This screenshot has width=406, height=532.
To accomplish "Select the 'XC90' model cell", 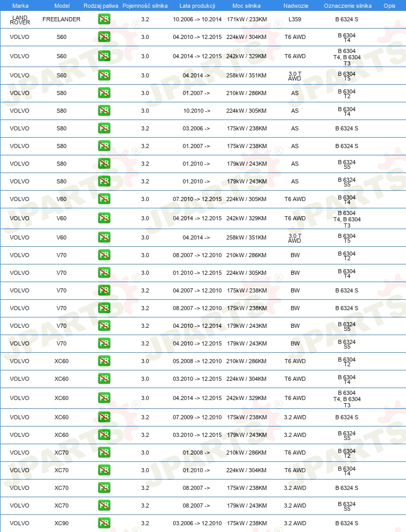I will tap(61, 523).
